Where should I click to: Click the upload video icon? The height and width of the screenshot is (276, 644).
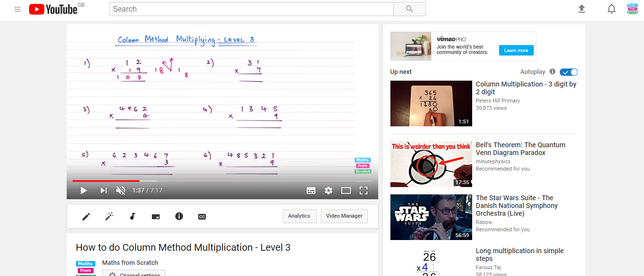[x=581, y=9]
